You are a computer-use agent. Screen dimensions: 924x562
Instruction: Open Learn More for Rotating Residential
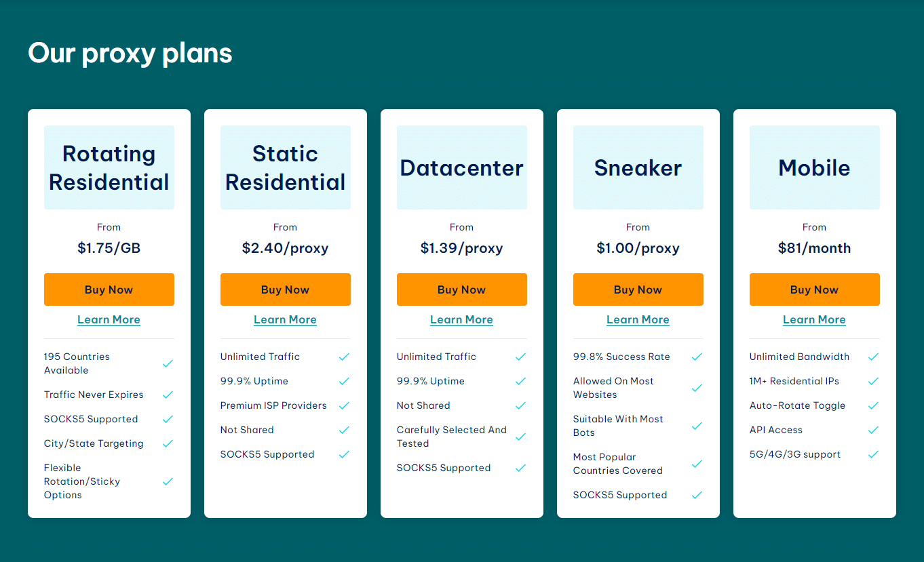pos(109,320)
